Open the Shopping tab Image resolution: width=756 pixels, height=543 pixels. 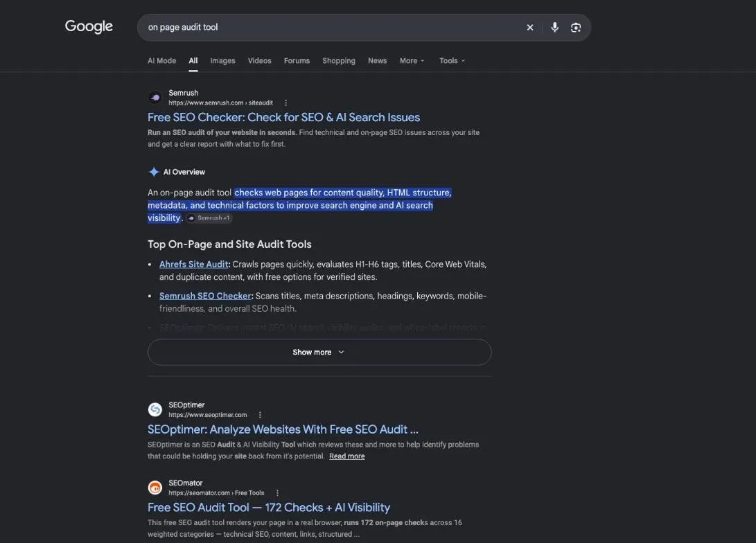click(x=338, y=61)
